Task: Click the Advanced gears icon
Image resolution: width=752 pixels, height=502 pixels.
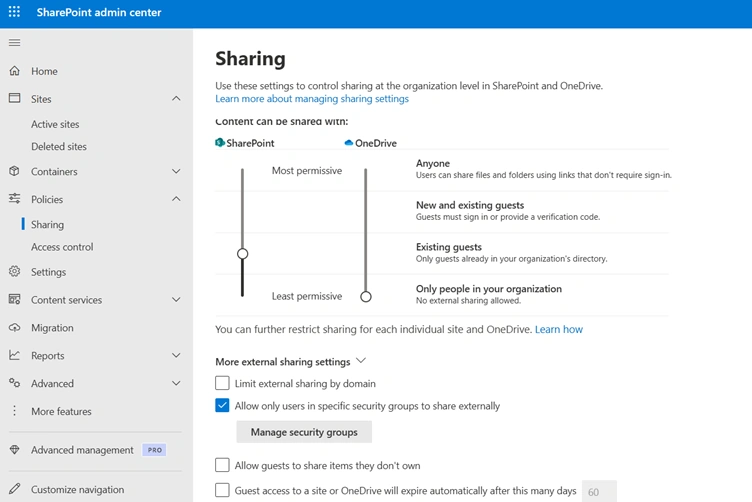Action: pyautogui.click(x=14, y=383)
